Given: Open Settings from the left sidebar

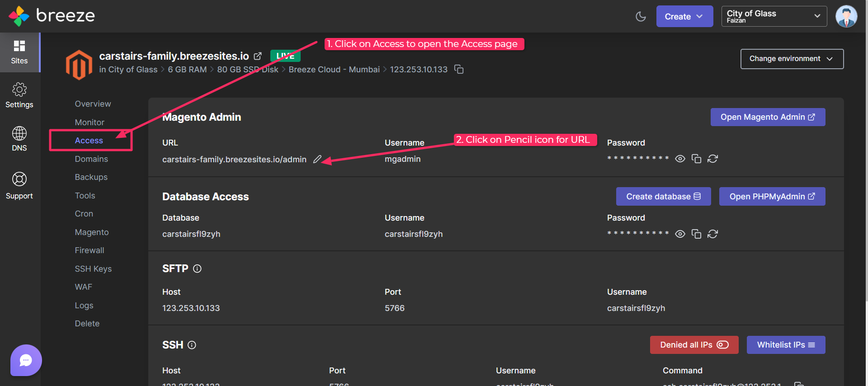Looking at the screenshot, I should [19, 95].
